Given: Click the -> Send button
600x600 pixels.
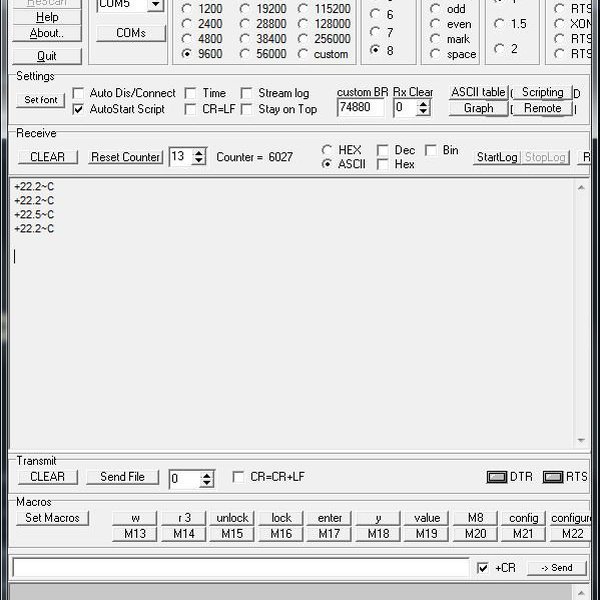Looking at the screenshot, I should coord(556,568).
